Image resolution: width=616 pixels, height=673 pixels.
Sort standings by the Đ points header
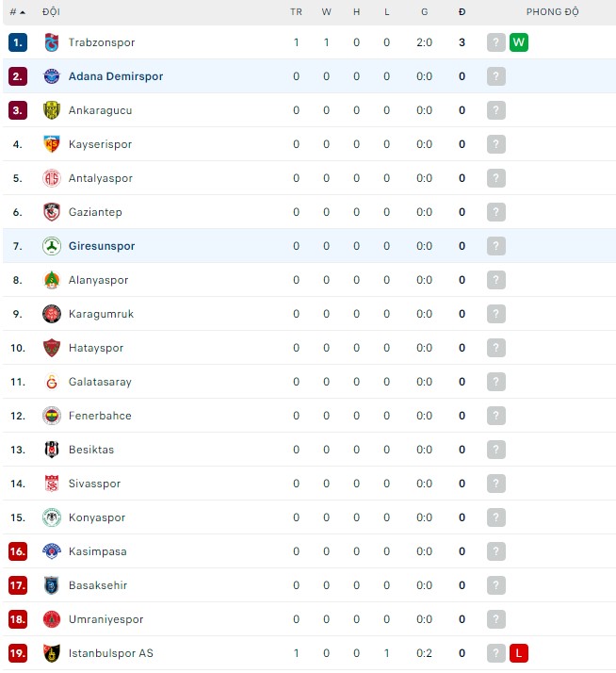462,12
